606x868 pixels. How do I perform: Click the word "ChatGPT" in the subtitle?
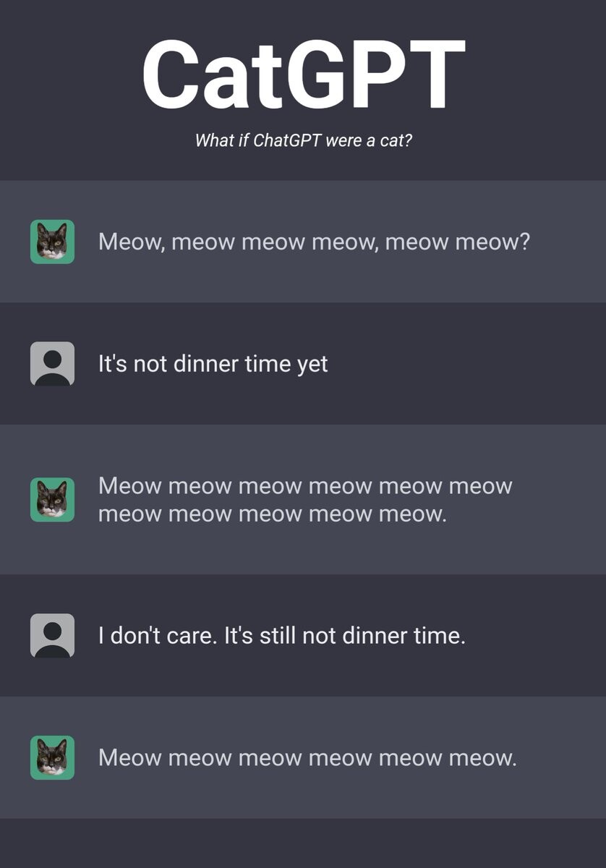point(288,140)
